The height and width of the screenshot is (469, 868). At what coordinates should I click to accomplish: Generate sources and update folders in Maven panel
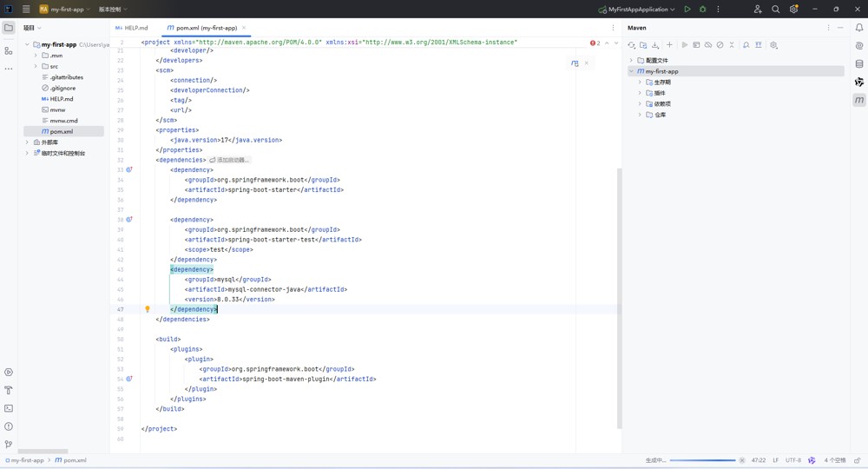pos(643,45)
